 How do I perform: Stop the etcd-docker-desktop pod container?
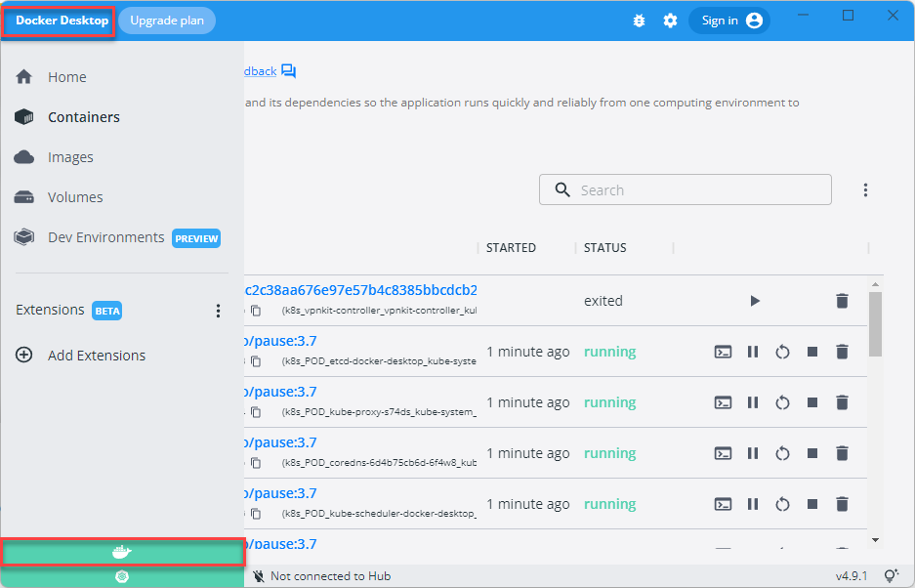point(812,352)
